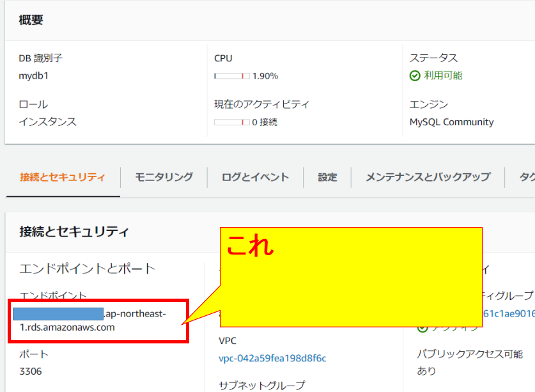Open the ログとイベント tab
Screen dimensions: 535x392
[255, 177]
